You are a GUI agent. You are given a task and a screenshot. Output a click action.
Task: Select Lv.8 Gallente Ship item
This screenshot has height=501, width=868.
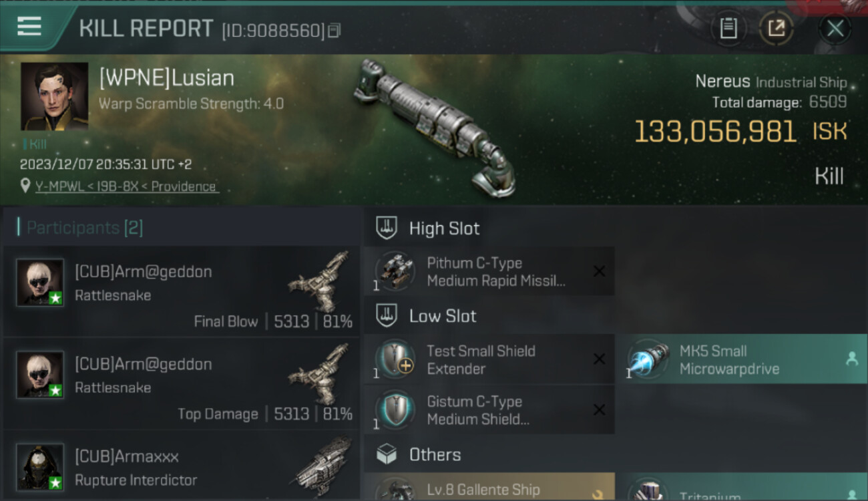tap(489, 487)
